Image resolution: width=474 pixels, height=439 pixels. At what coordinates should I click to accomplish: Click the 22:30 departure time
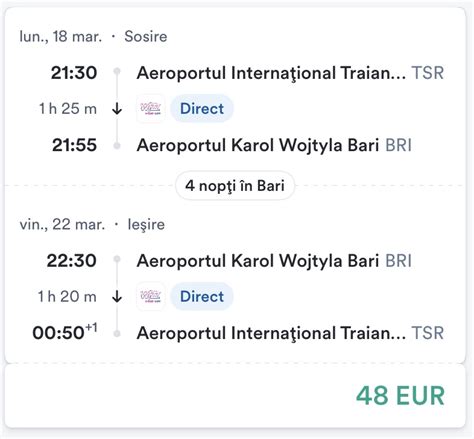point(72,260)
